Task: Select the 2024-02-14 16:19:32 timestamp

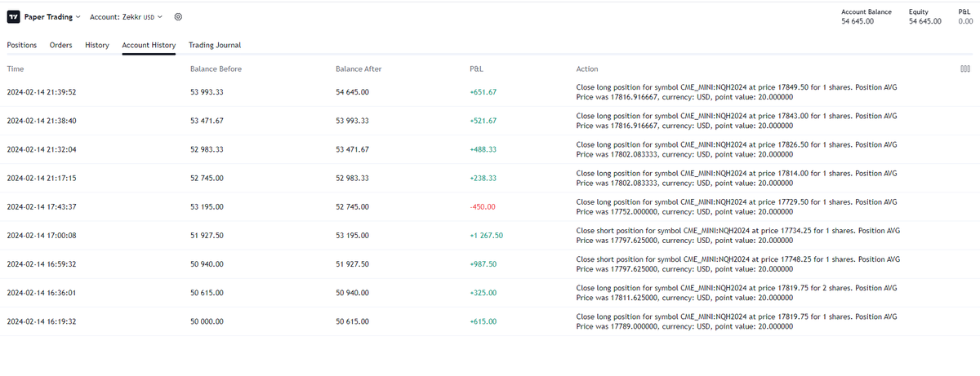Action: tap(41, 321)
